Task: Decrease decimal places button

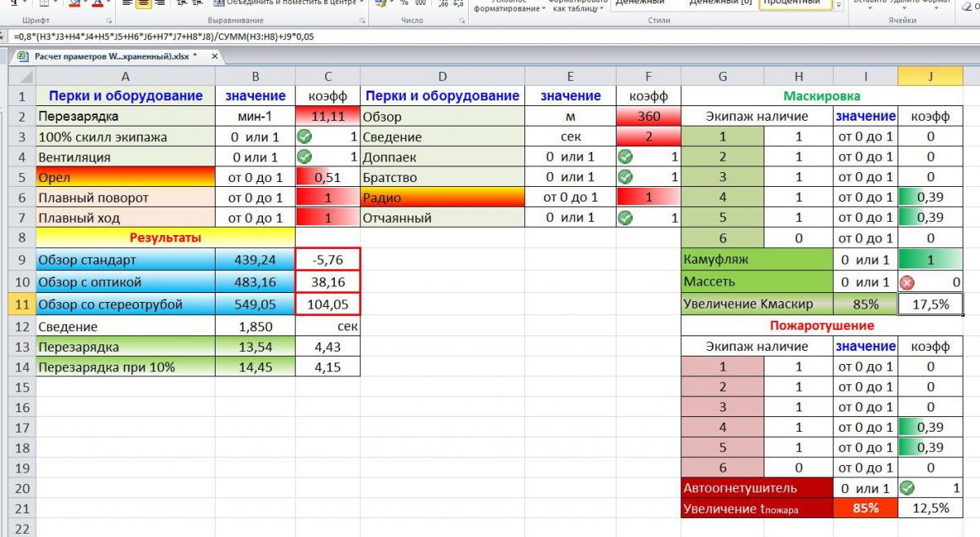Action: 458,2
